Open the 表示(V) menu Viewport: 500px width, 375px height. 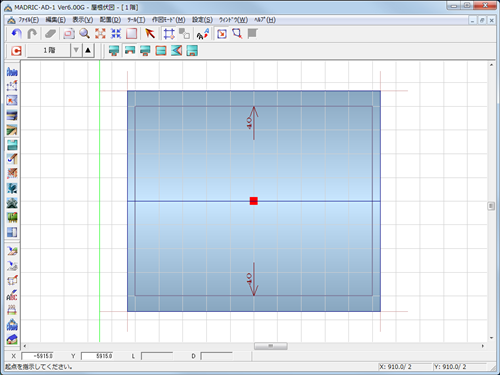coord(83,20)
